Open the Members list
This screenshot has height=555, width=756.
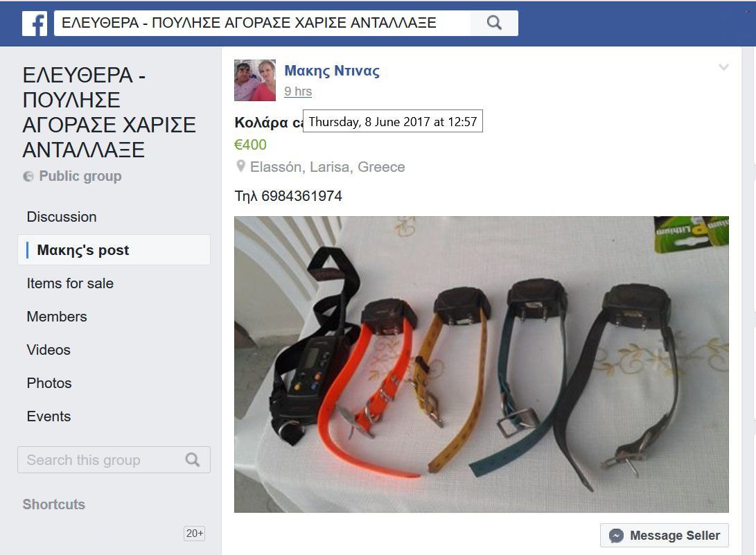click(x=57, y=317)
